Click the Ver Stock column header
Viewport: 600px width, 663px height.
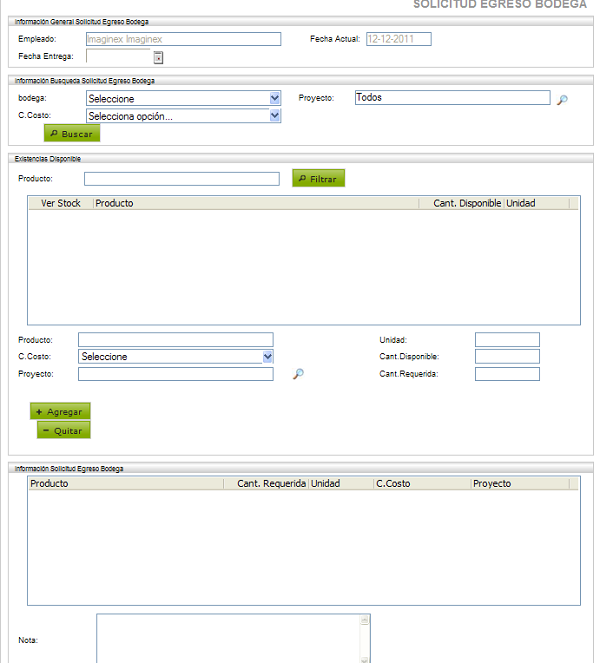point(61,203)
